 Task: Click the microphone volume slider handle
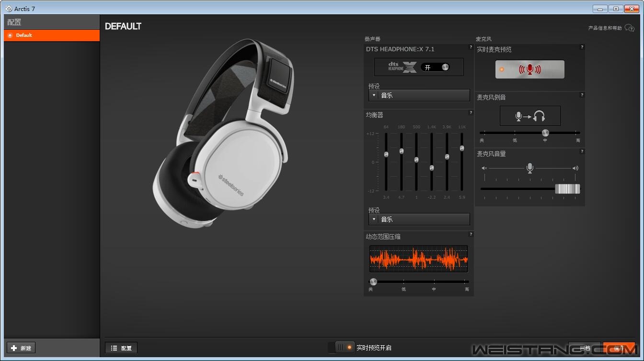(567, 189)
